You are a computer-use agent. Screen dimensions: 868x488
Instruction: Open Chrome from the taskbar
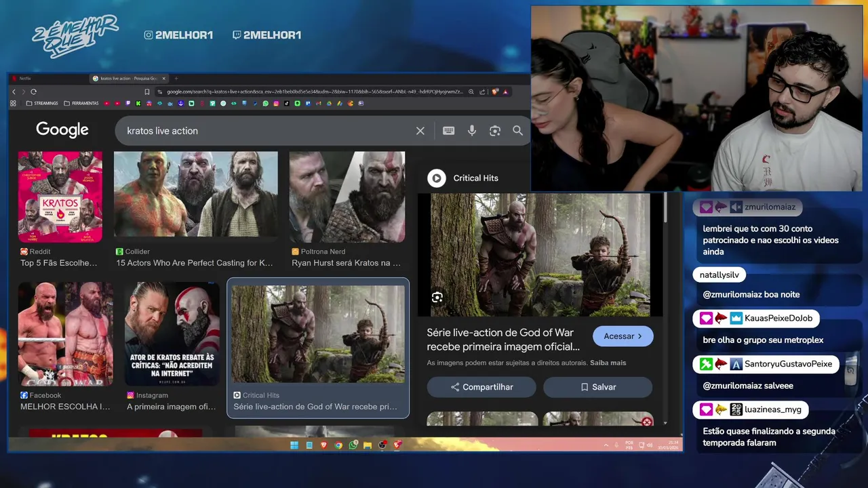(338, 445)
